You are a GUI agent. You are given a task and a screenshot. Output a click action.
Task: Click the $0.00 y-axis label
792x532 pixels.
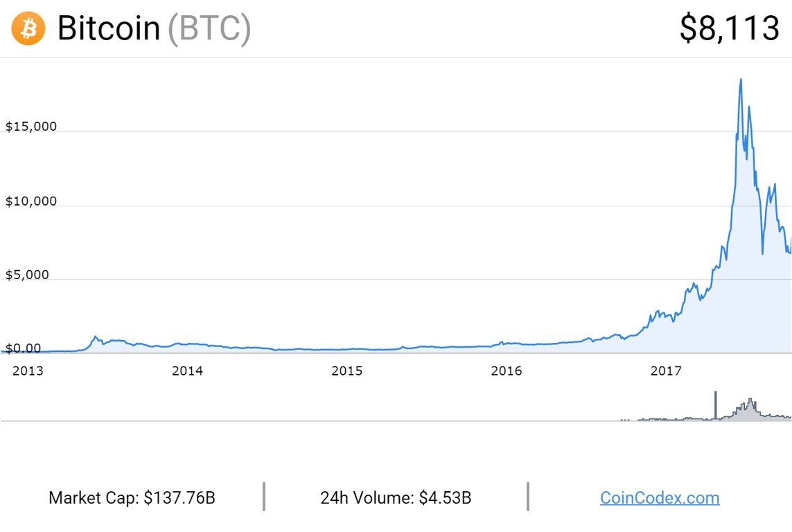click(x=23, y=348)
